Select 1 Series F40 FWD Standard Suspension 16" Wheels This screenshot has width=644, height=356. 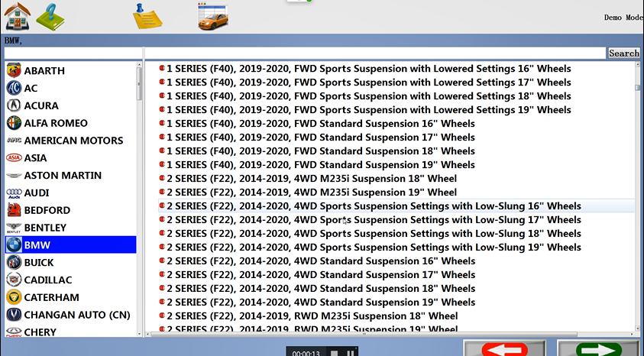tap(320, 124)
